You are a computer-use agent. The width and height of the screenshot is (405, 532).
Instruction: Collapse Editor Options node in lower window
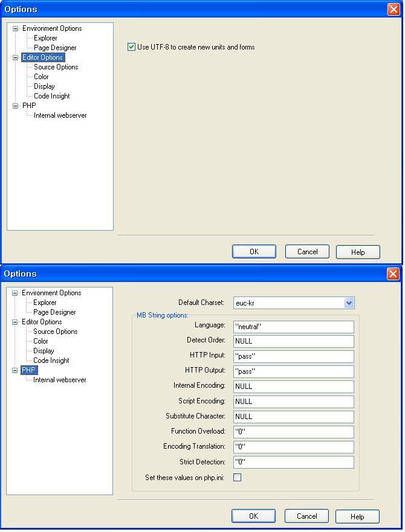click(15, 322)
